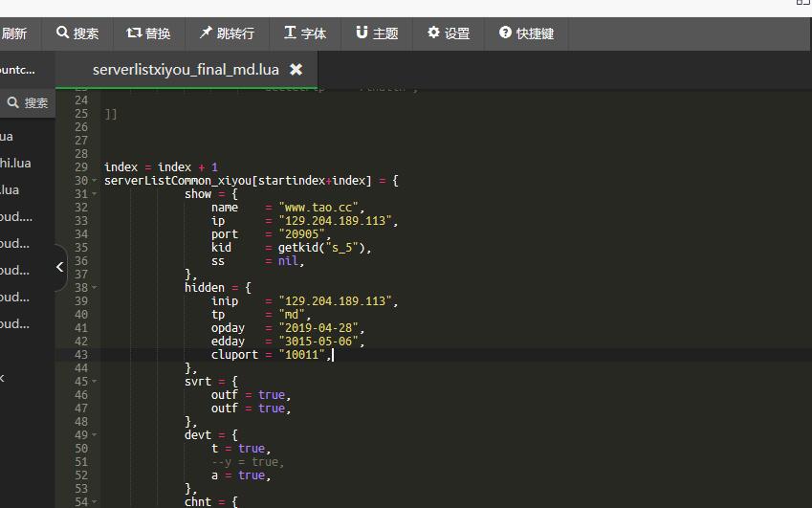Open 设置 settings with the gear icon

[433, 33]
